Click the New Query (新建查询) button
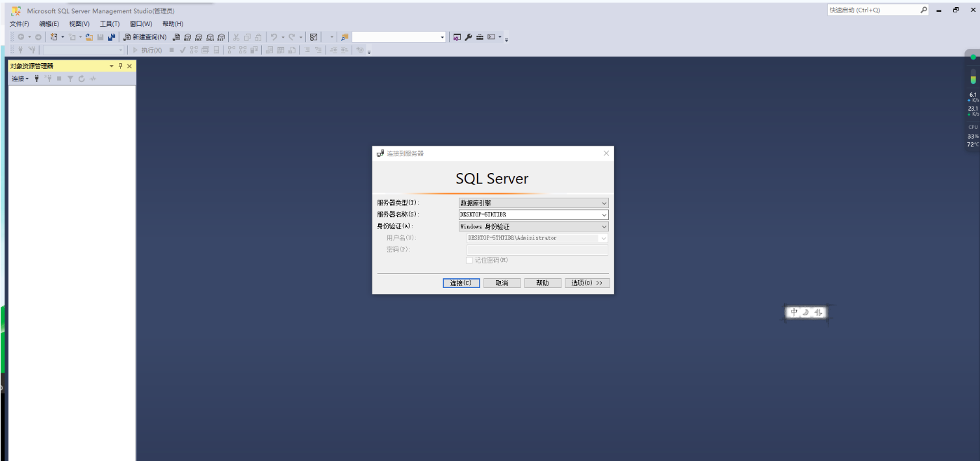Viewport: 980px width, 461px height. point(145,37)
